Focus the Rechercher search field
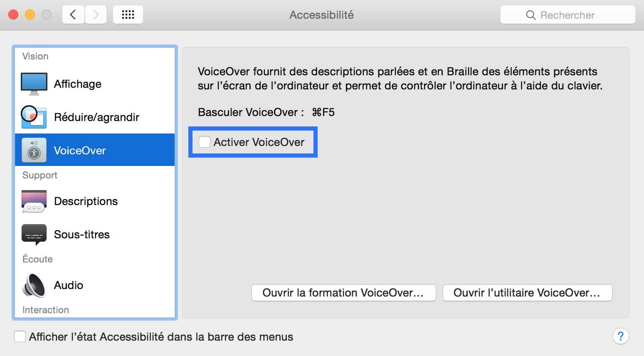644x356 pixels. coord(568,15)
